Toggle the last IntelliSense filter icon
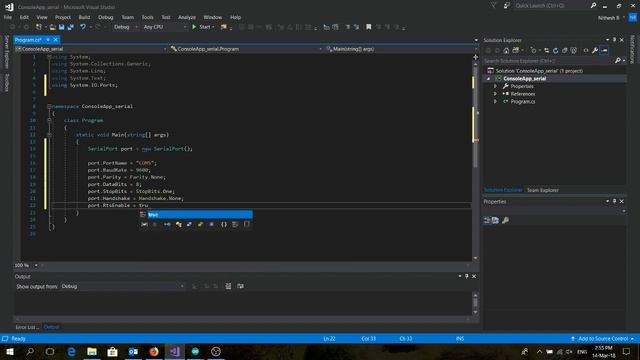Image resolution: width=640 pixels, height=360 pixels. click(247, 224)
